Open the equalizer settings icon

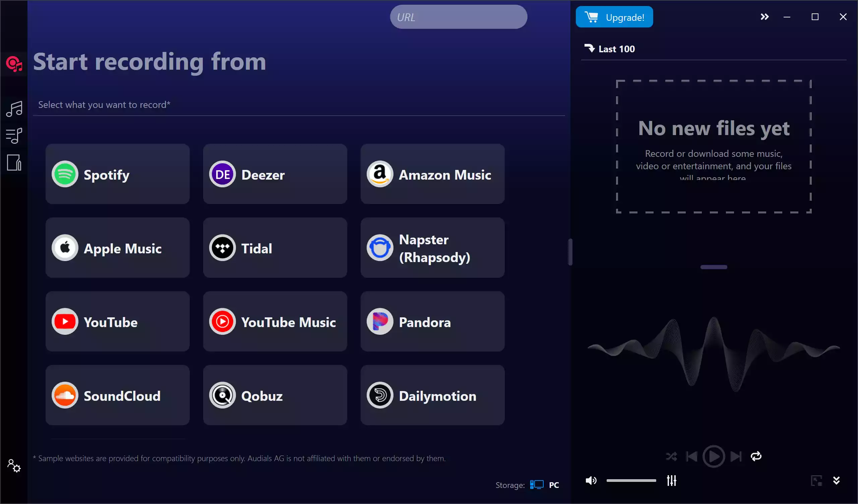[x=671, y=481]
